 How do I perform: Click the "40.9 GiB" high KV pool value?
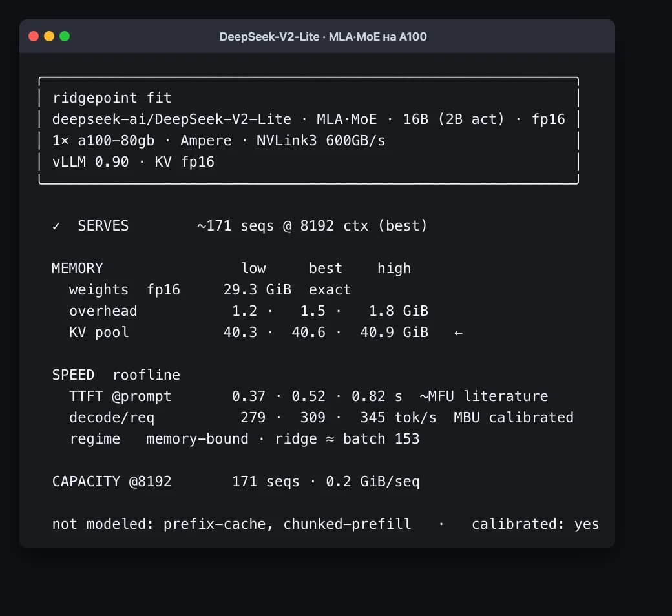pyautogui.click(x=394, y=333)
